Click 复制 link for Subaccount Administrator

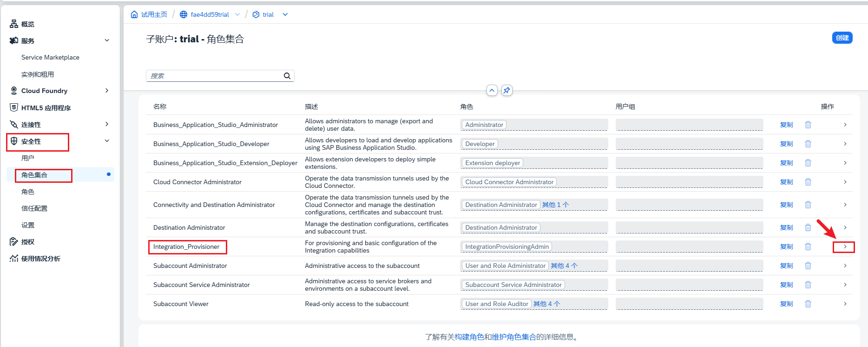click(786, 266)
